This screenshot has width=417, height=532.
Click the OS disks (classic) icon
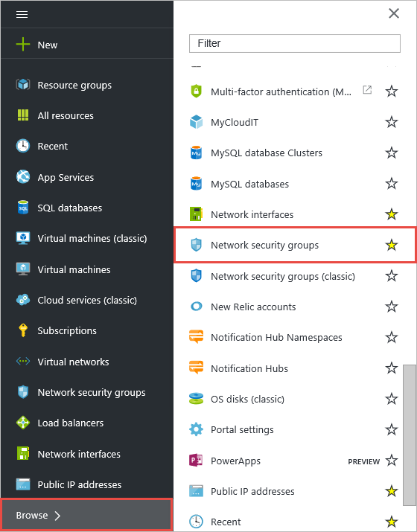point(197,399)
